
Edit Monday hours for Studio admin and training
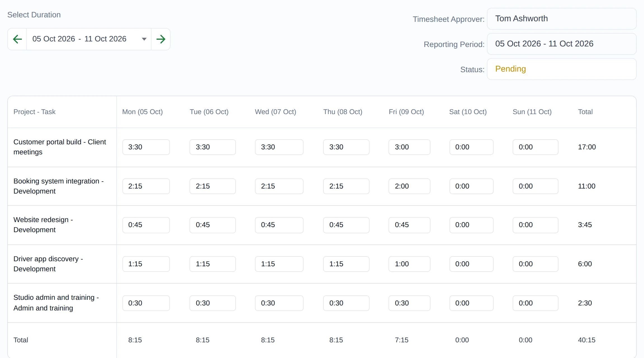[146, 303]
